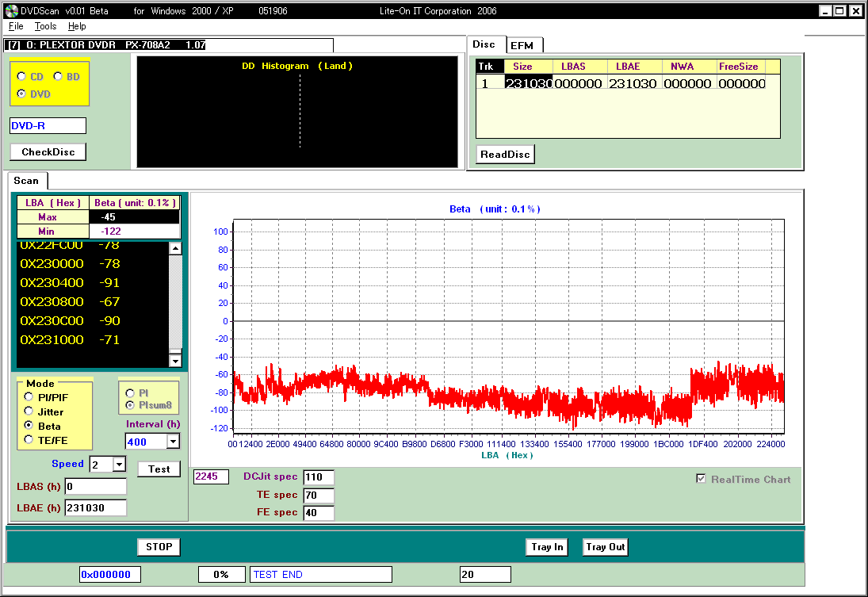Select the Jitter mode radio button
Viewport: 868px width, 597px height.
coord(29,411)
